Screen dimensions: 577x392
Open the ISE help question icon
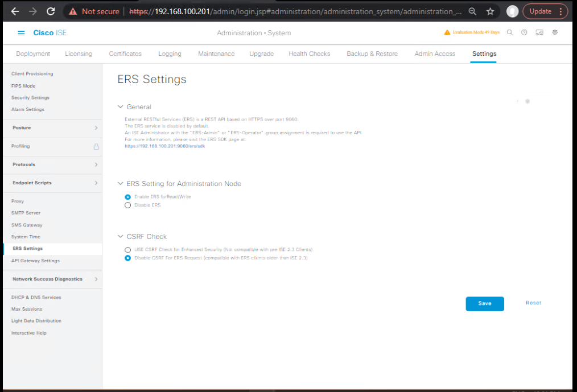point(524,32)
